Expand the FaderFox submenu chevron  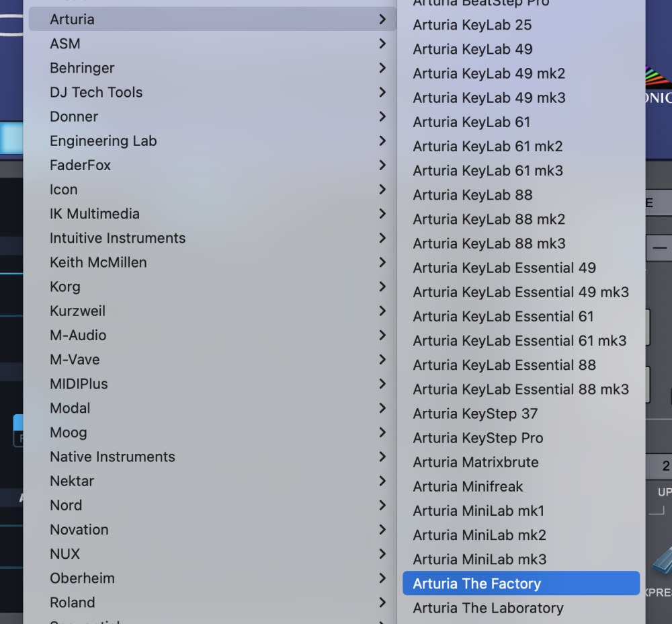point(382,165)
